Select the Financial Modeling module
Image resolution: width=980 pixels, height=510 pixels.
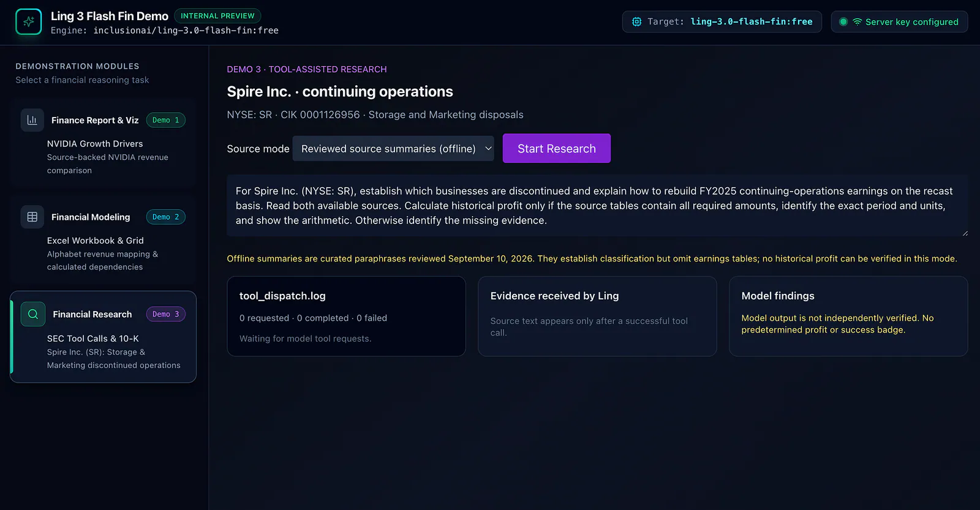point(103,239)
